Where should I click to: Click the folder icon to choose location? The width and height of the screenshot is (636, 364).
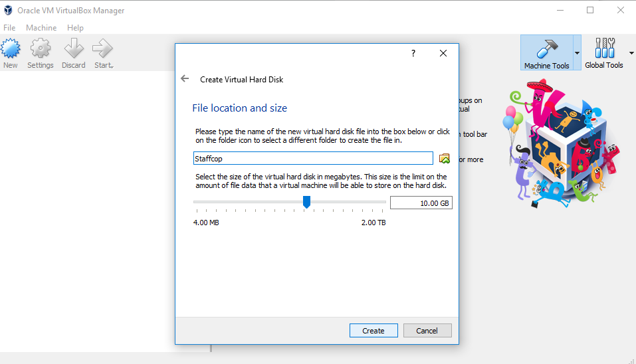445,159
